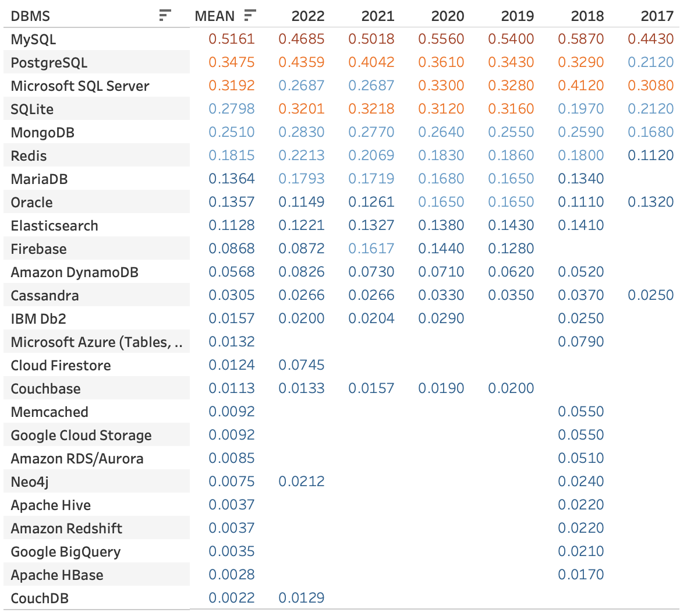
Task: Click Redis 2017 value 0.1120
Action: pos(651,155)
